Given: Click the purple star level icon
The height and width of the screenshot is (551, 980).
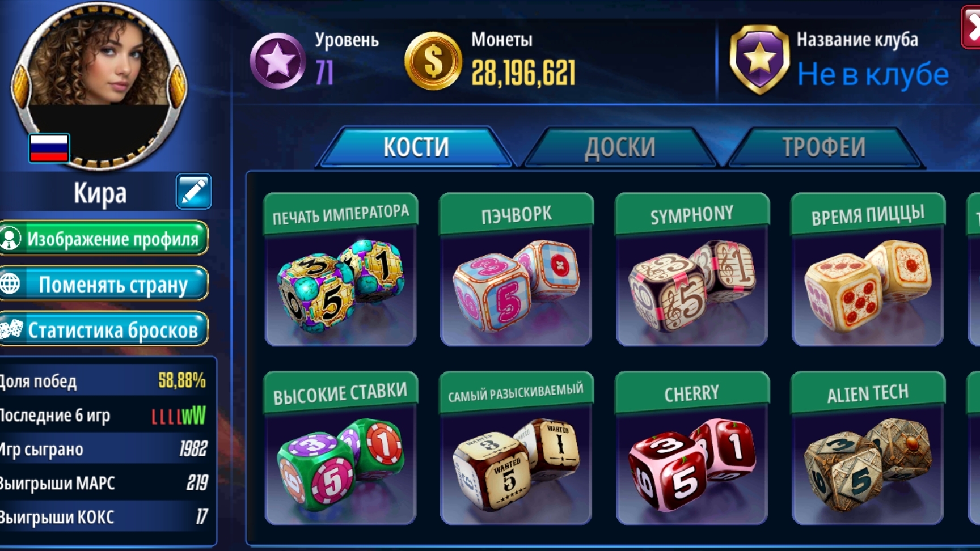Looking at the screenshot, I should coord(278,61).
